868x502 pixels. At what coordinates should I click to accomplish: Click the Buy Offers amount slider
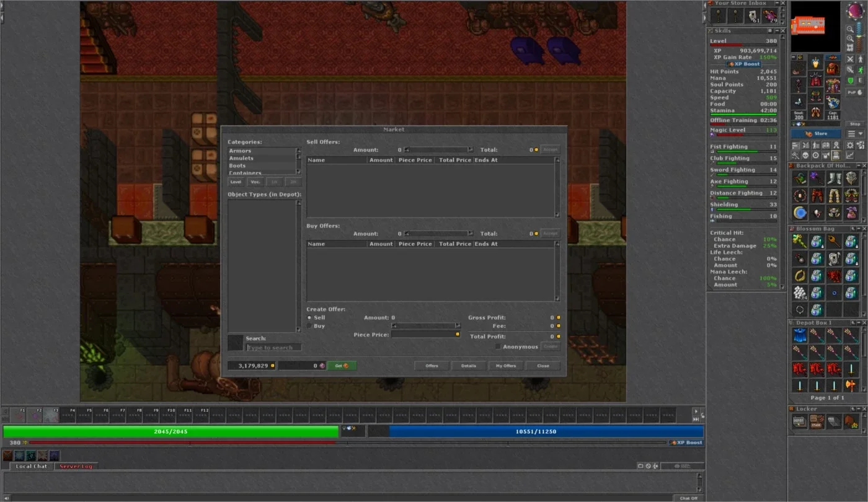(438, 234)
